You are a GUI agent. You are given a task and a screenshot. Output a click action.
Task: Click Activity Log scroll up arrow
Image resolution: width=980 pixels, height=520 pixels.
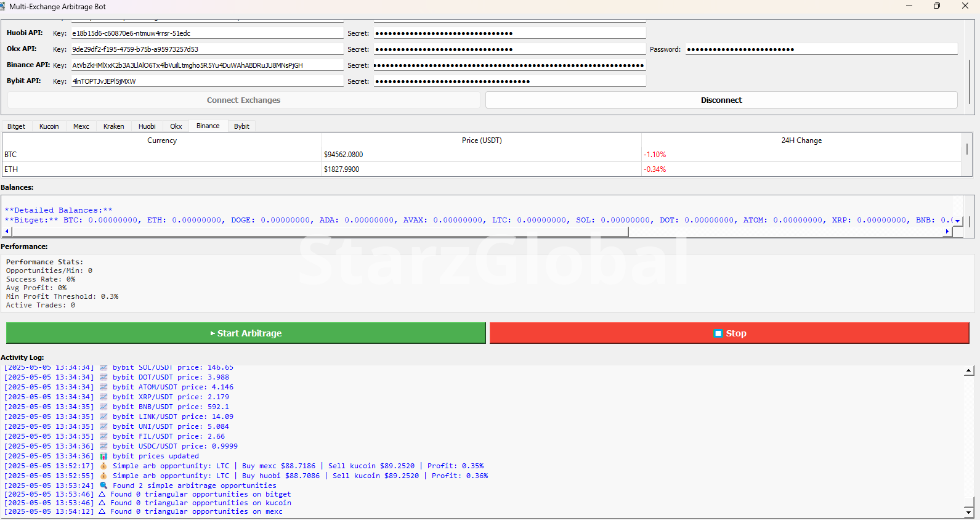[969, 370]
